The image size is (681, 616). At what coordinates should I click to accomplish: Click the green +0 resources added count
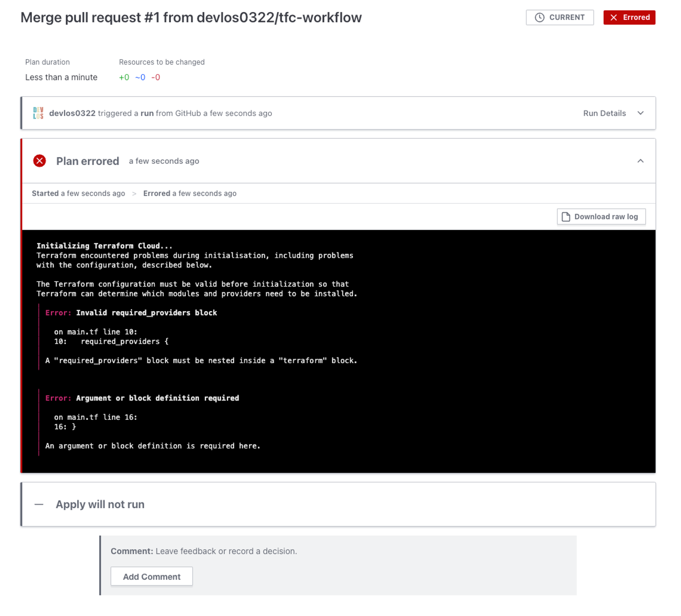[124, 77]
